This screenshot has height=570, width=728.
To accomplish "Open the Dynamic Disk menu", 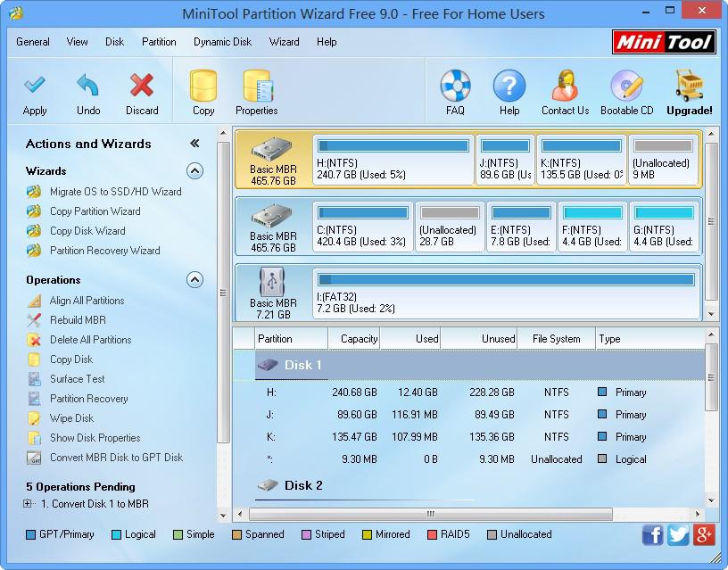I will [222, 42].
